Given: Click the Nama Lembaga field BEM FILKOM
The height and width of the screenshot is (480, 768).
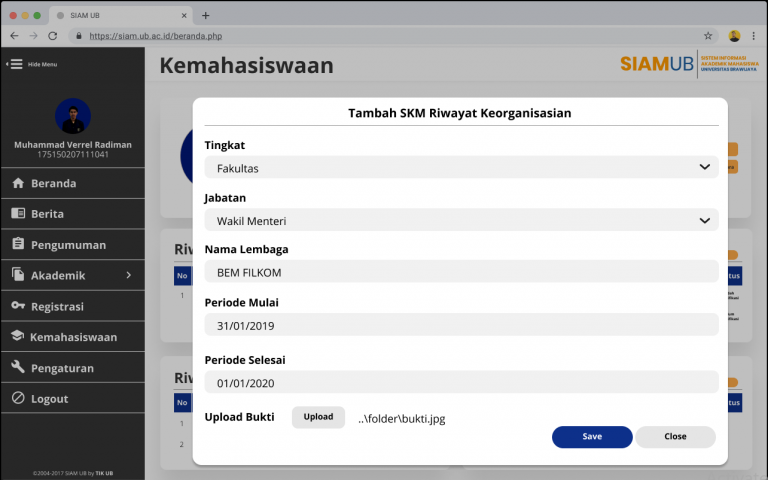Looking at the screenshot, I should coord(461,272).
